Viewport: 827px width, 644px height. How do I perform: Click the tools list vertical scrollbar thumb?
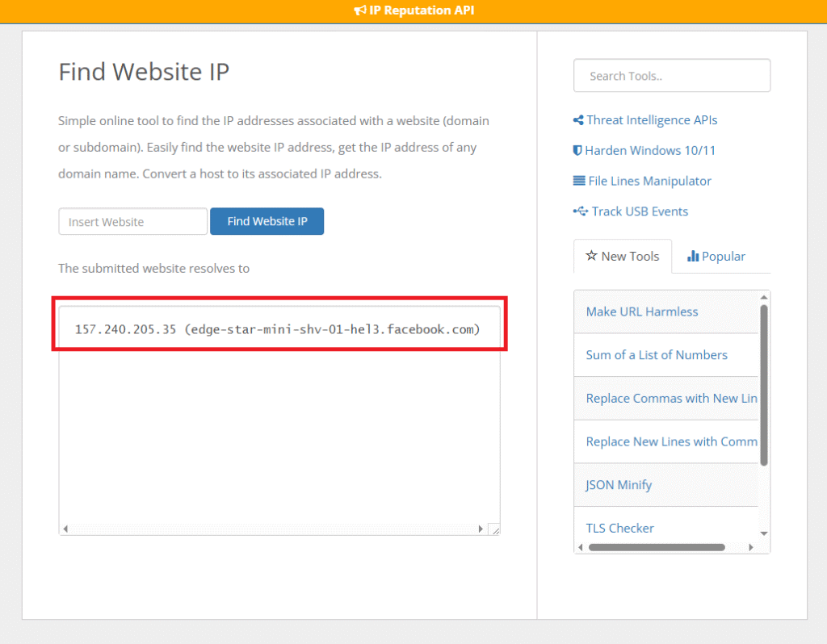[x=764, y=385]
